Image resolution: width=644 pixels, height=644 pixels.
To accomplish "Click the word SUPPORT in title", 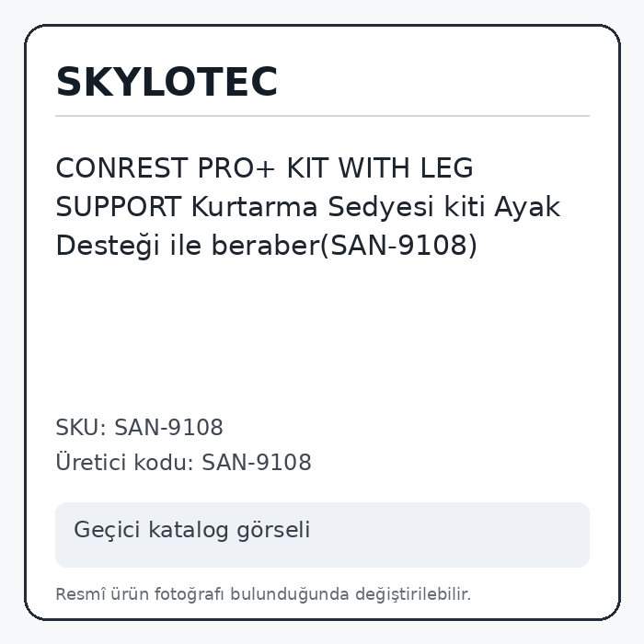I will 119,207.
